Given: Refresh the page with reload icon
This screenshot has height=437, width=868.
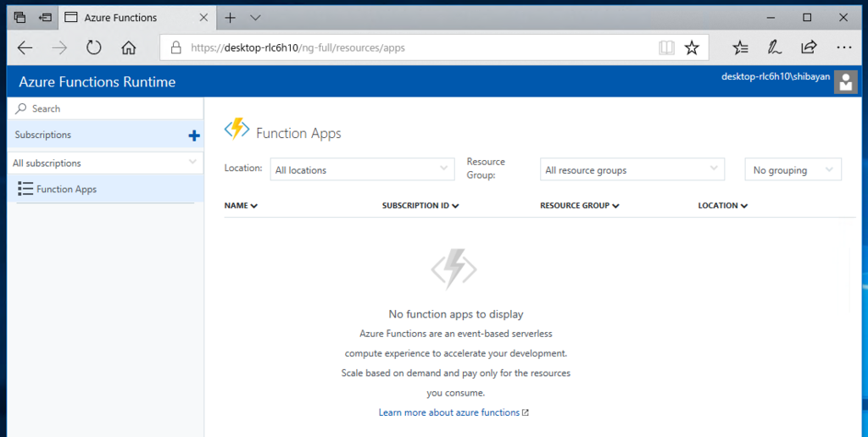Looking at the screenshot, I should point(93,47).
